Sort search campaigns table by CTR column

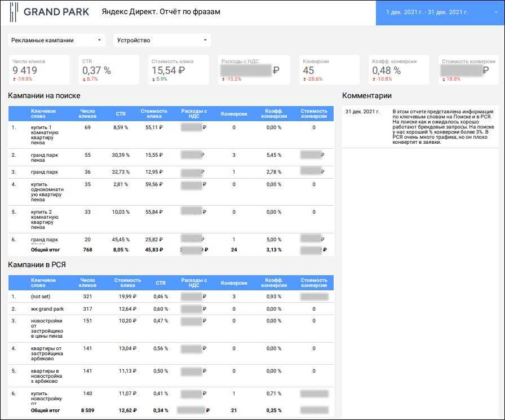pos(121,114)
